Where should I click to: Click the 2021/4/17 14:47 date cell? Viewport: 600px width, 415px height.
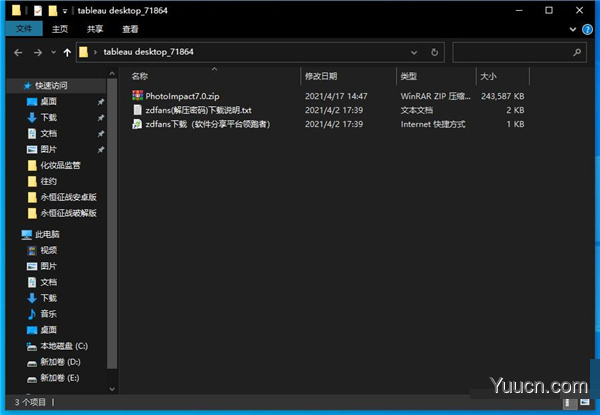tap(336, 96)
